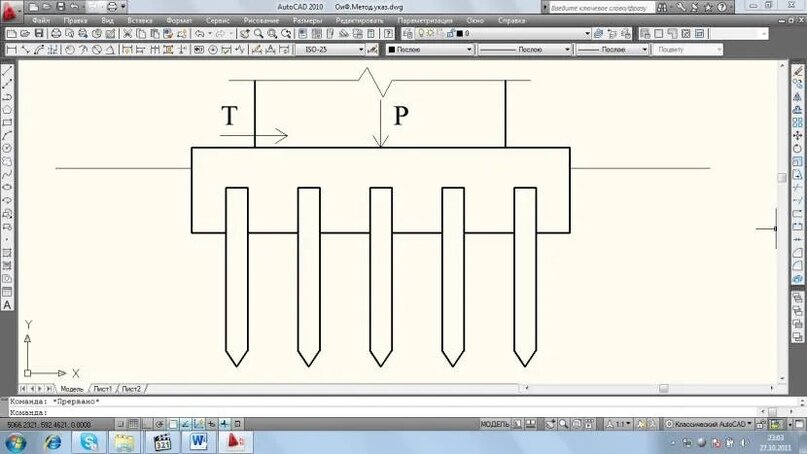
Task: Click the vertical scrollbar thumb of drawing area
Action: tap(782, 178)
